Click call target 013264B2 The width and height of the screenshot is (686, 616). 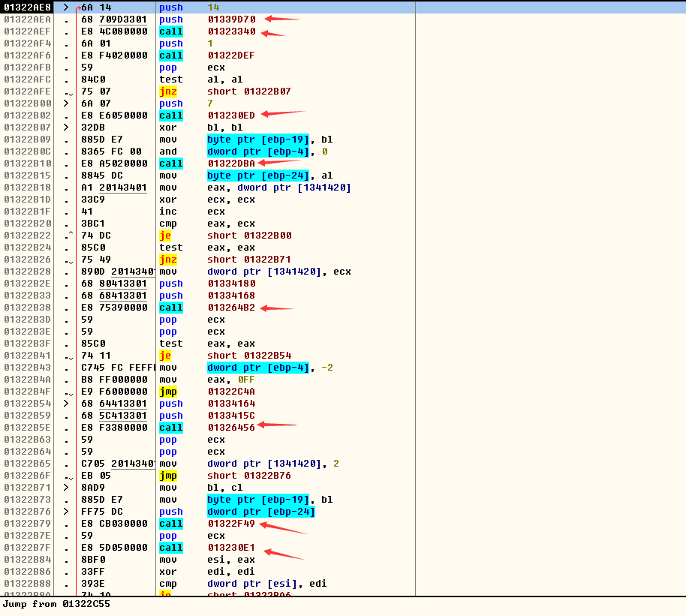coord(231,308)
